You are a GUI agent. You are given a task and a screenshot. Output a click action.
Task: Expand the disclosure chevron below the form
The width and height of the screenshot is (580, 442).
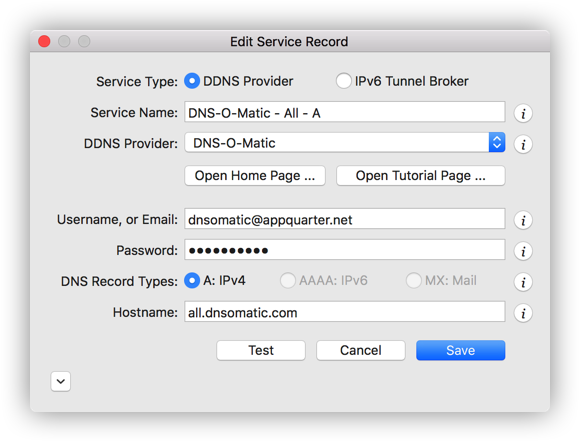click(61, 381)
